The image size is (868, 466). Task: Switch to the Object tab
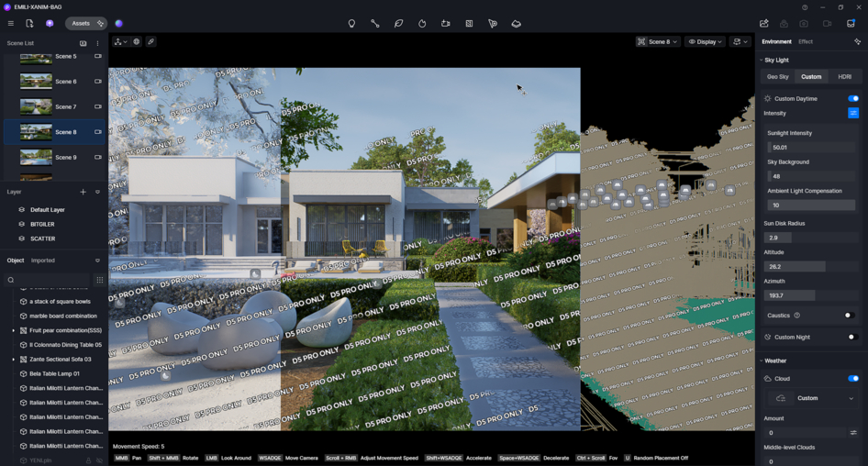(16, 261)
